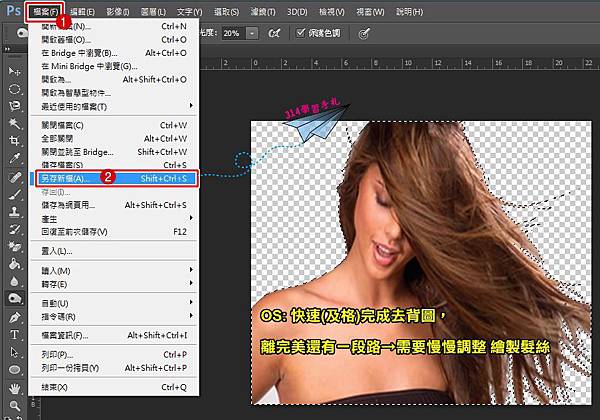Select the Clone Stamp tool
This screenshot has height=420, width=600.
pyautogui.click(x=15, y=212)
